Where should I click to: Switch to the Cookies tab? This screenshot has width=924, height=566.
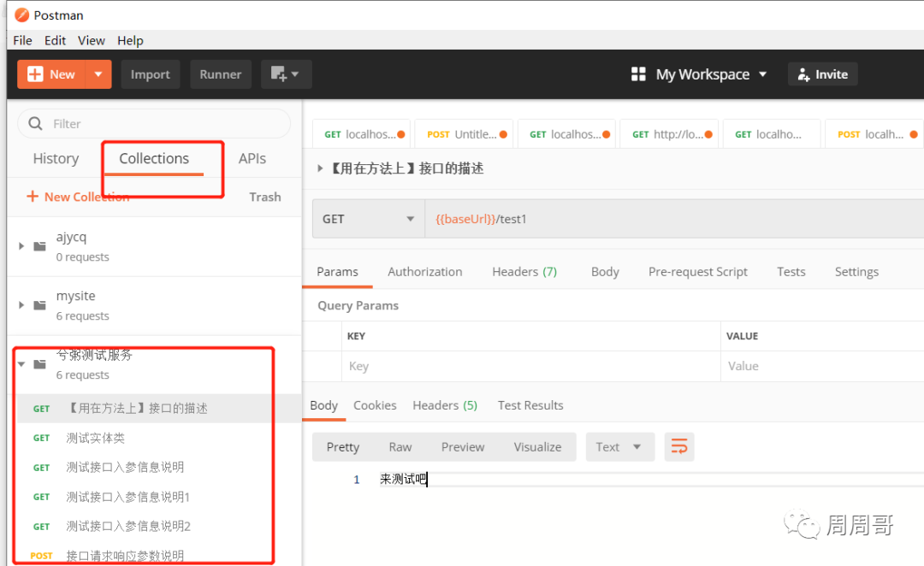[x=375, y=405]
